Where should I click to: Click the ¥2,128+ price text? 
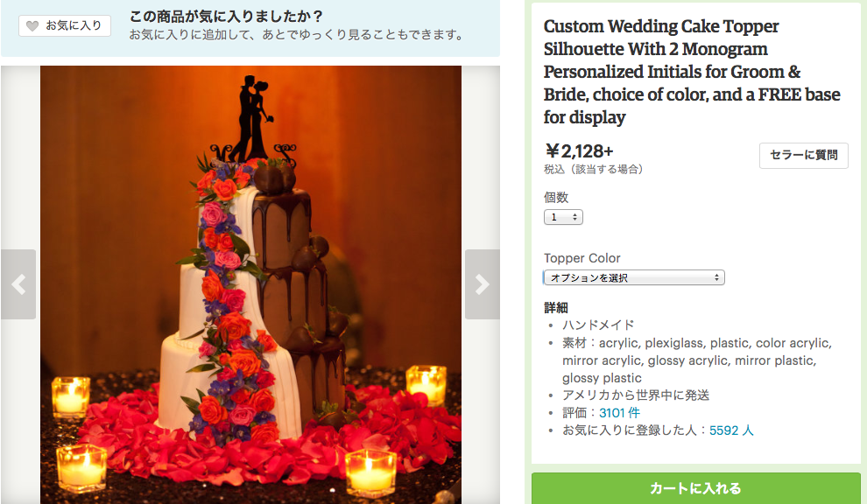pos(579,150)
